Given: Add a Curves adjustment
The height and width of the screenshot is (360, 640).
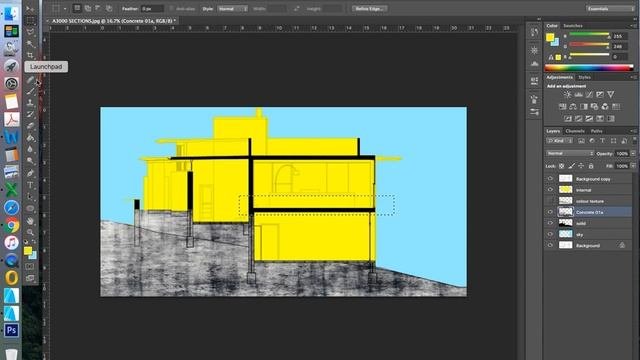Looking at the screenshot, I should click(589, 94).
